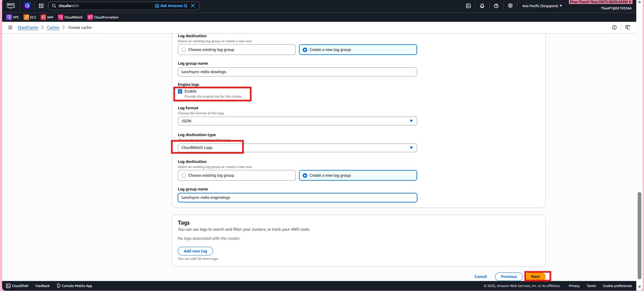644x291 pixels.
Task: Open the tutorials panel icon at top right
Action: [x=628, y=27]
